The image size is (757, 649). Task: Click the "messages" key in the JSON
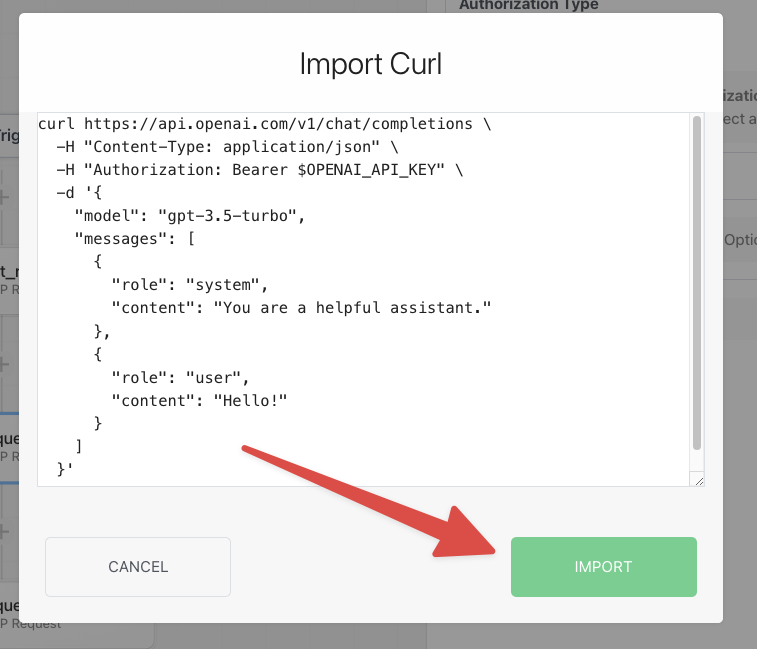121,239
